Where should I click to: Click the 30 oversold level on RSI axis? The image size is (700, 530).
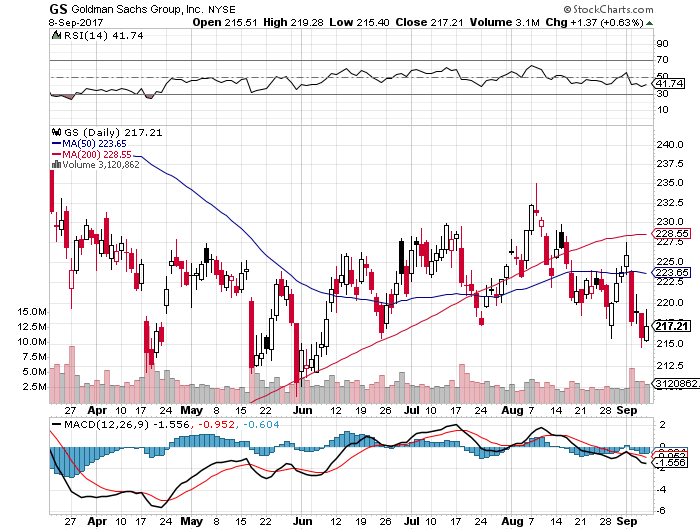[662, 94]
